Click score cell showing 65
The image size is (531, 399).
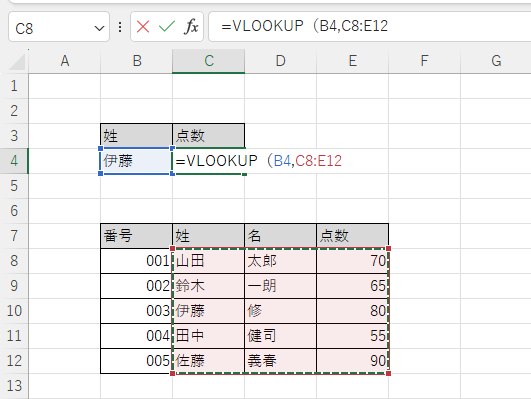[353, 286]
